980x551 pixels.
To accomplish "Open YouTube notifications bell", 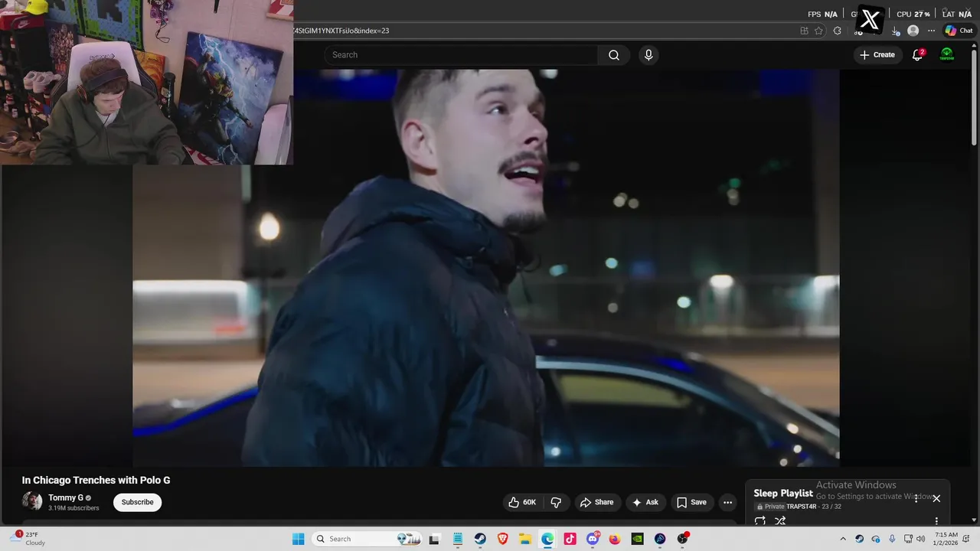I will point(917,55).
